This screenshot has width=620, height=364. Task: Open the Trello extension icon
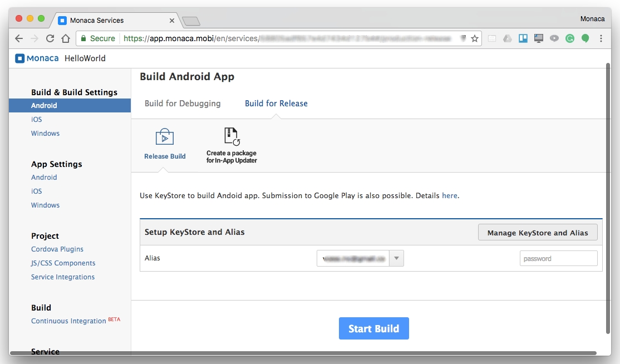tap(523, 38)
